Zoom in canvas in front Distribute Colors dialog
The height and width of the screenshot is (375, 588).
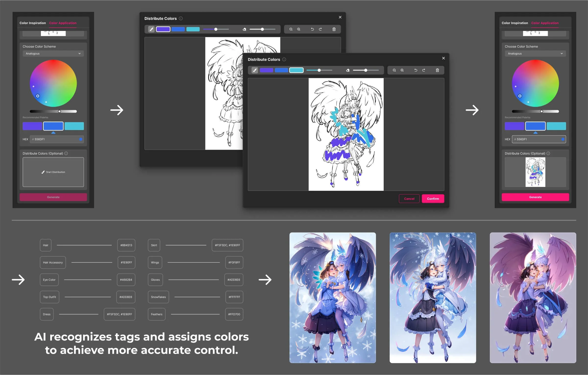(x=402, y=70)
